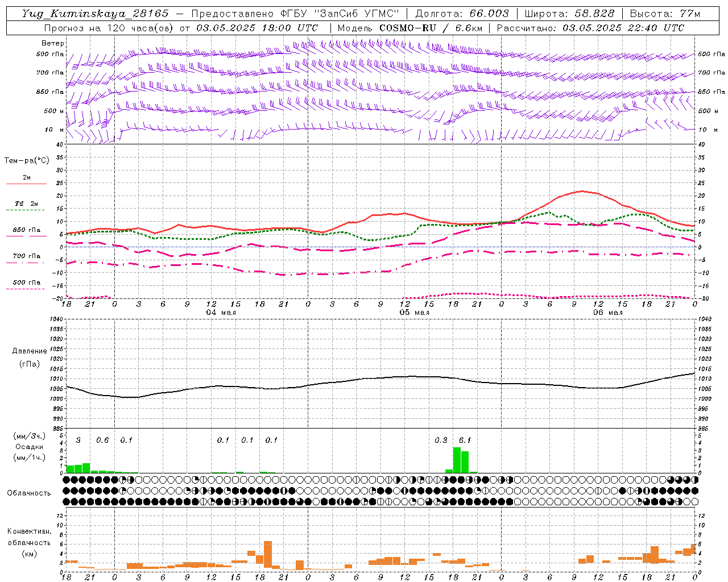728x582 pixels.
Task: Click the tallest green precipitation bar
Action: (x=457, y=460)
